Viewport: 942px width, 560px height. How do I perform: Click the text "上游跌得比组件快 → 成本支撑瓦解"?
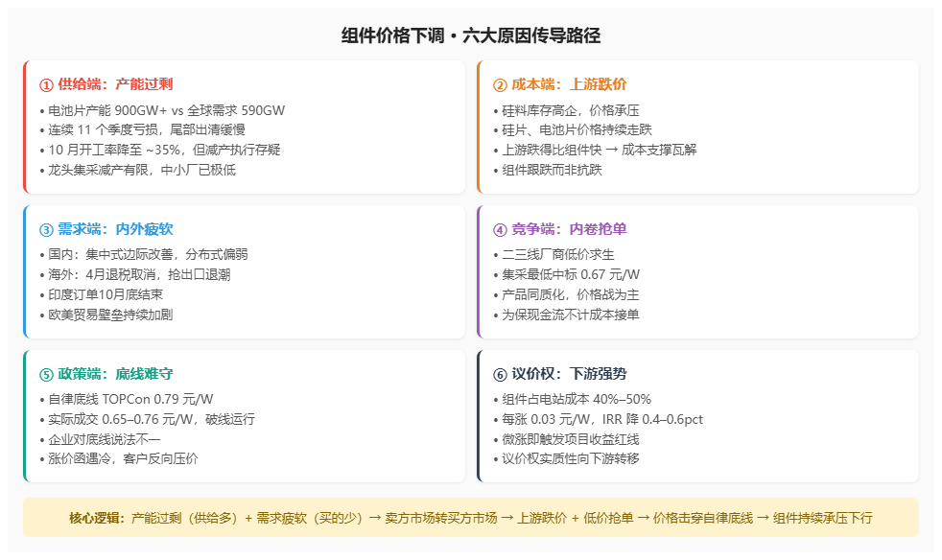click(x=595, y=150)
